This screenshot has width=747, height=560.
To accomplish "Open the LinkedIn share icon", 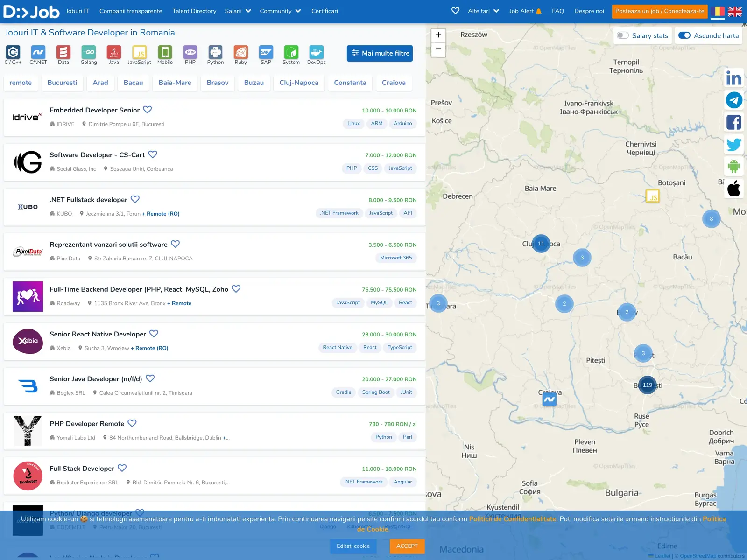I will 734,78.
